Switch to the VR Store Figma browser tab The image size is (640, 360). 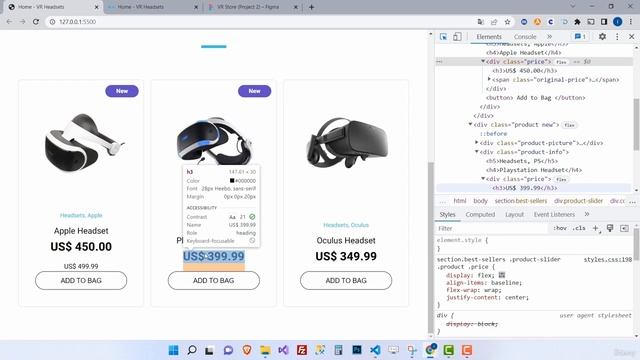pyautogui.click(x=253, y=7)
